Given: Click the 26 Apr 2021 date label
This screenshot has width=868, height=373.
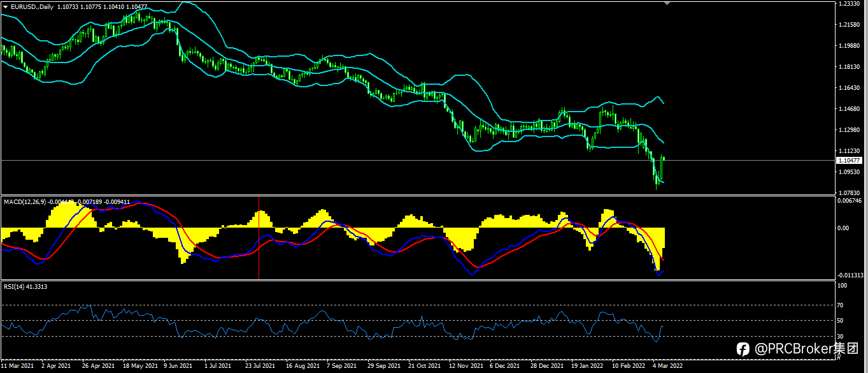Looking at the screenshot, I should (98, 367).
